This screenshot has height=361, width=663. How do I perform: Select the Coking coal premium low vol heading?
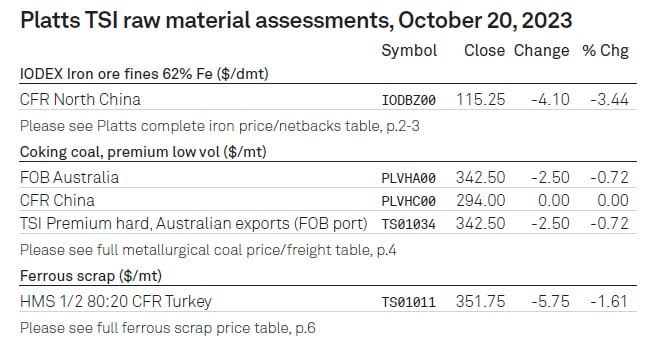(143, 152)
